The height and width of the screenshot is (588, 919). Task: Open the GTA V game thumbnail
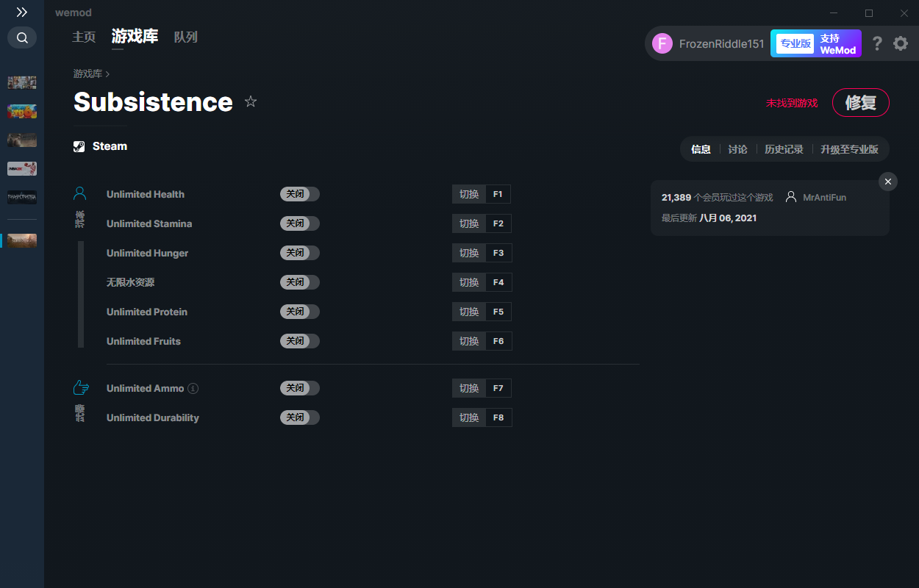click(22, 82)
